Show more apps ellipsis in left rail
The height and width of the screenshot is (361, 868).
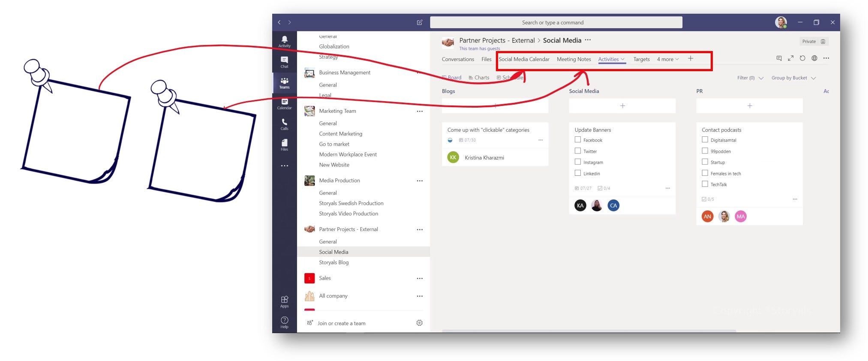284,165
